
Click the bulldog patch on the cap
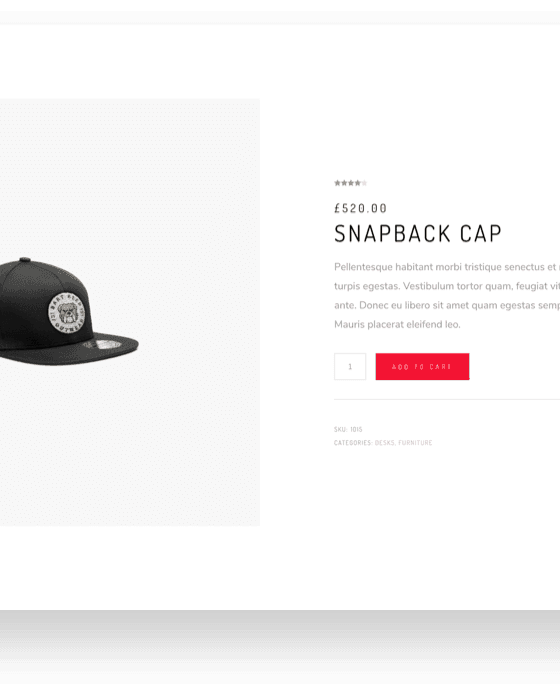pyautogui.click(x=67, y=313)
